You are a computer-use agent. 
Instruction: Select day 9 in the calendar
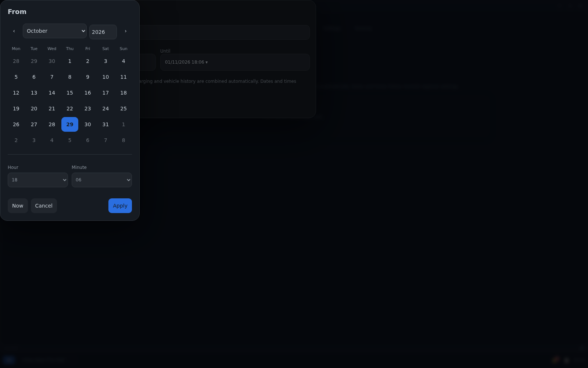pos(87,77)
